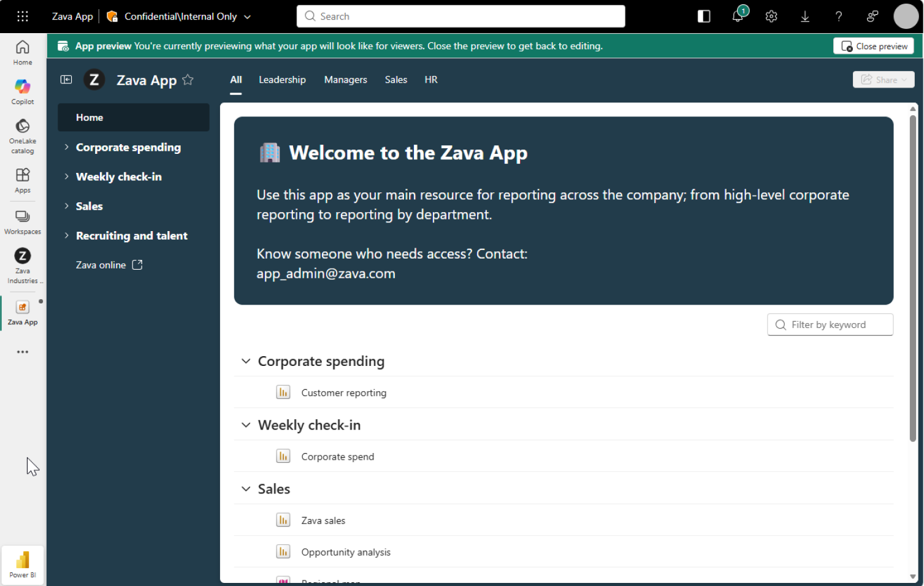Open the Home icon in left rail
Image resolution: width=924 pixels, height=586 pixels.
tap(23, 52)
